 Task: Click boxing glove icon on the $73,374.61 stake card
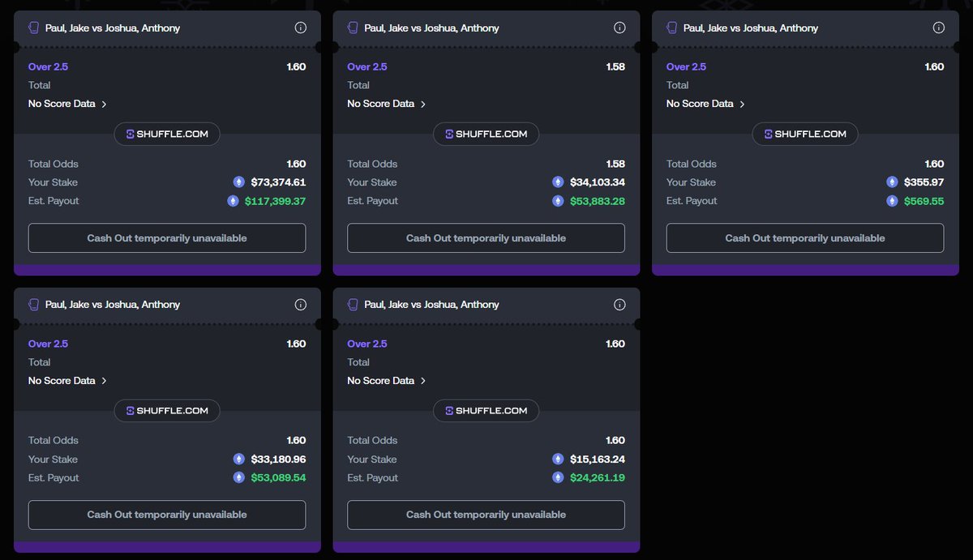click(34, 28)
